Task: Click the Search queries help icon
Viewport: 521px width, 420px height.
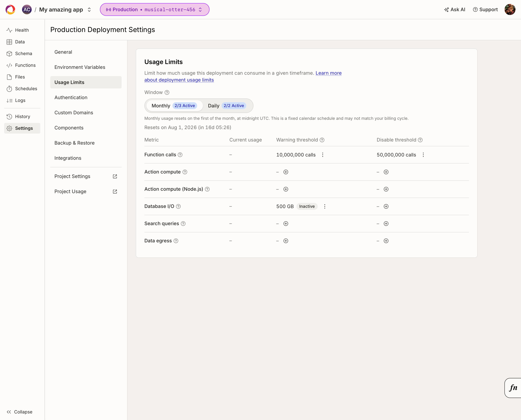Action: click(183, 224)
